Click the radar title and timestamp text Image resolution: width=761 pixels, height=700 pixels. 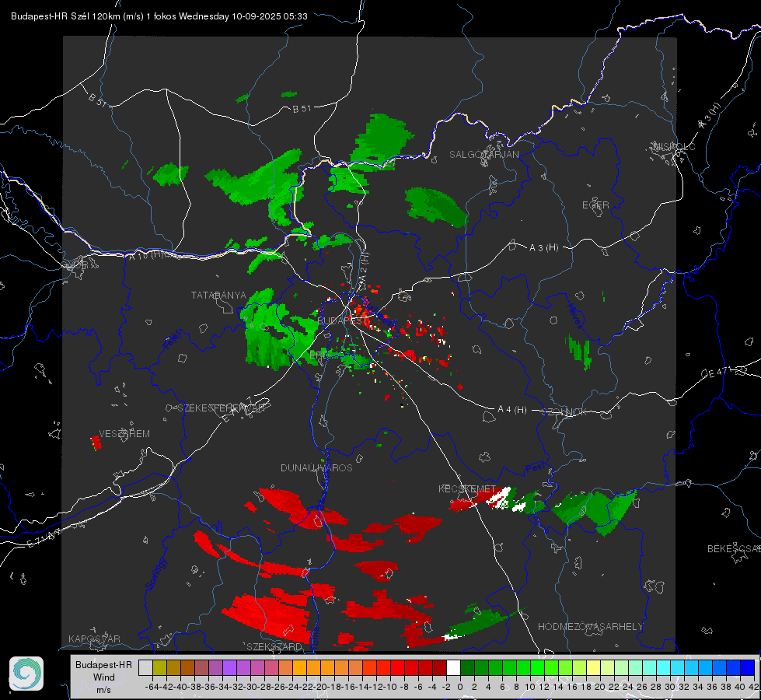[159, 16]
